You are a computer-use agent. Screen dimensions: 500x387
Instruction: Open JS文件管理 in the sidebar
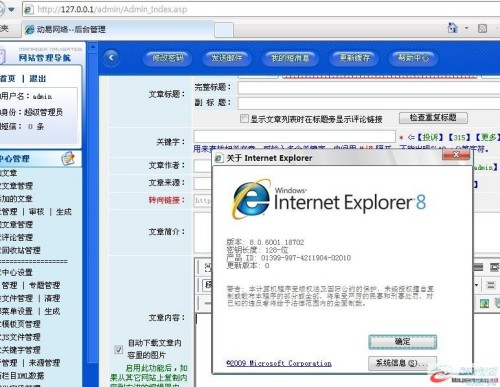pos(20,337)
